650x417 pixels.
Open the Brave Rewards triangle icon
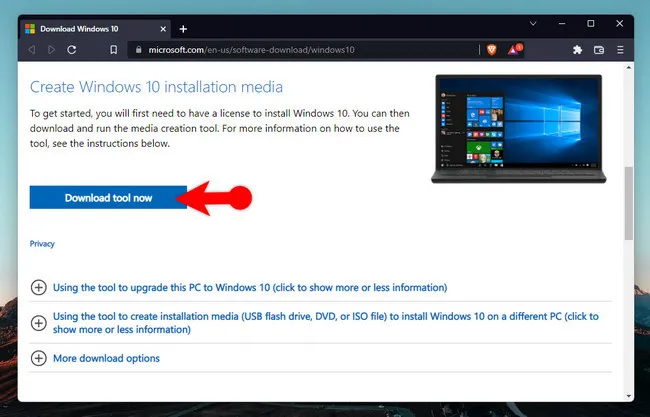click(x=514, y=50)
